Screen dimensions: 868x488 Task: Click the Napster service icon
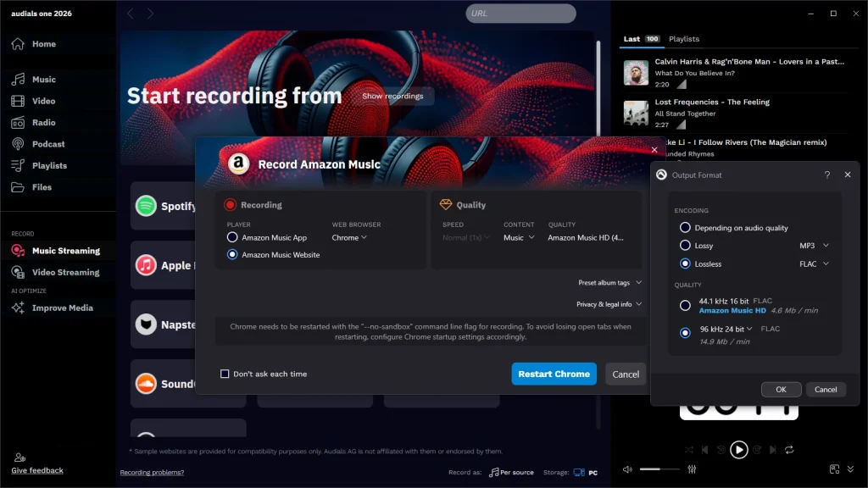(146, 324)
